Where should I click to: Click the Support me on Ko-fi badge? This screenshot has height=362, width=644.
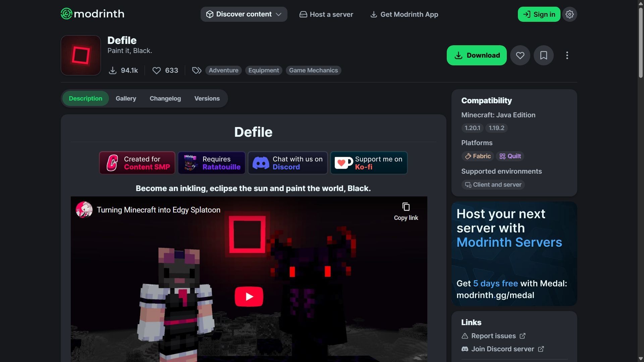point(369,163)
